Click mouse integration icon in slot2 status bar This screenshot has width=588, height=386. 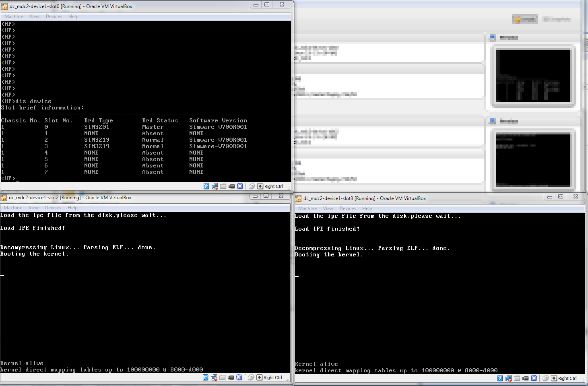coord(251,378)
